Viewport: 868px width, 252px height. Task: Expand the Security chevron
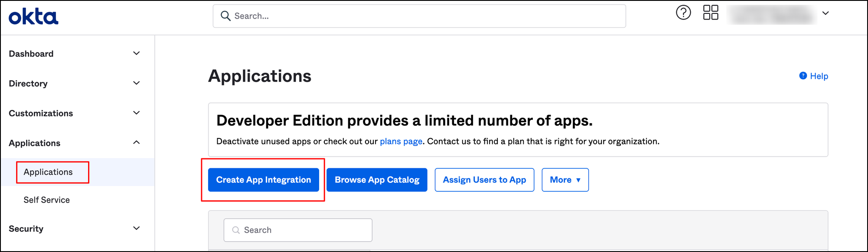point(136,228)
